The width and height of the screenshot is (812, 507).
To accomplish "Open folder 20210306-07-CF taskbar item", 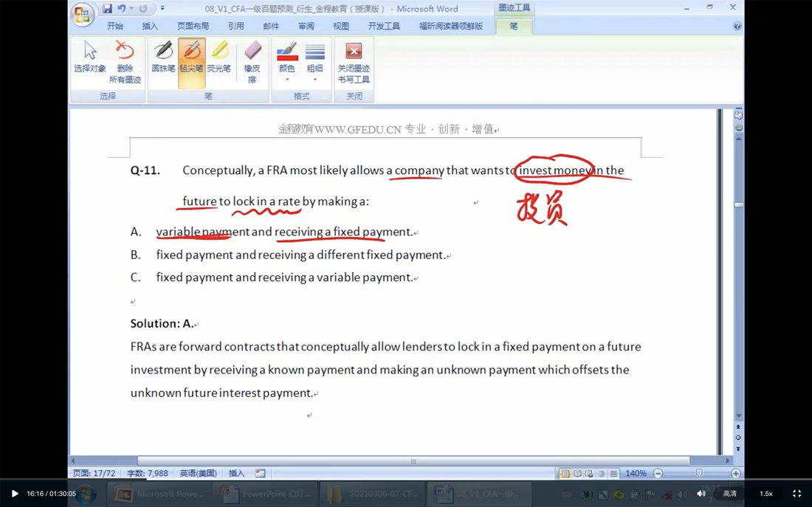I will [x=372, y=494].
